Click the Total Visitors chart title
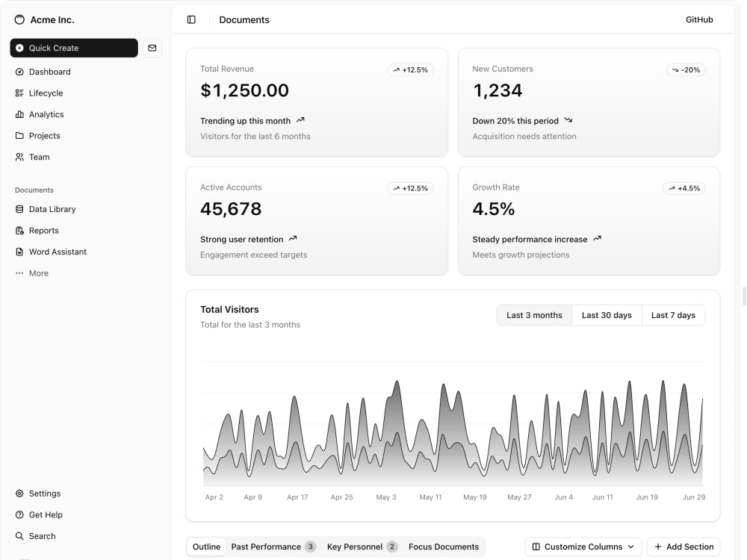 tap(229, 310)
